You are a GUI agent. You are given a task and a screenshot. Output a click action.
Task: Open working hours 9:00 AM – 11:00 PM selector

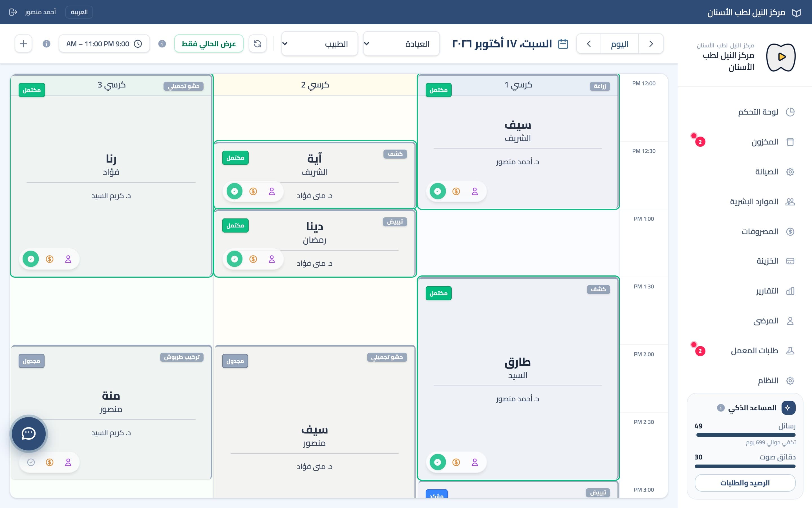coord(104,44)
